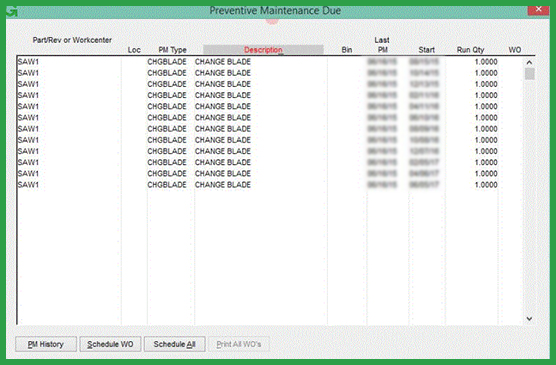
Task: Click the Run Qty column header
Action: pos(471,50)
